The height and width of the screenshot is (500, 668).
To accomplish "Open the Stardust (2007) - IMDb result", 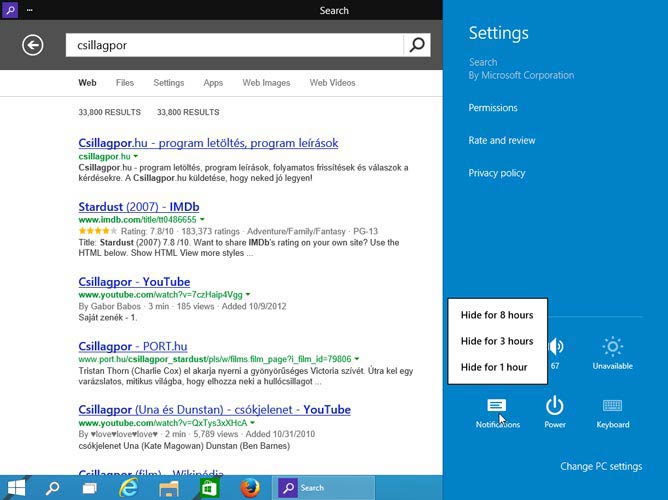I will [x=139, y=207].
